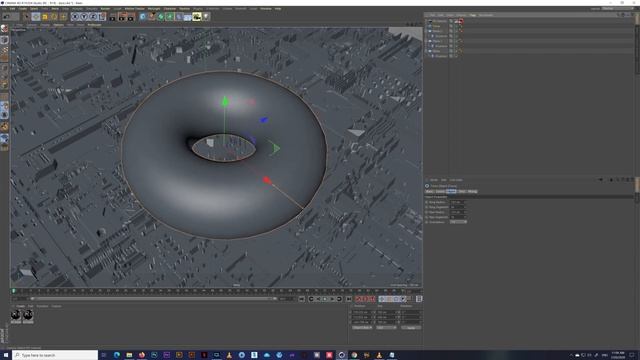Click Render View clapboard icon

113,17
